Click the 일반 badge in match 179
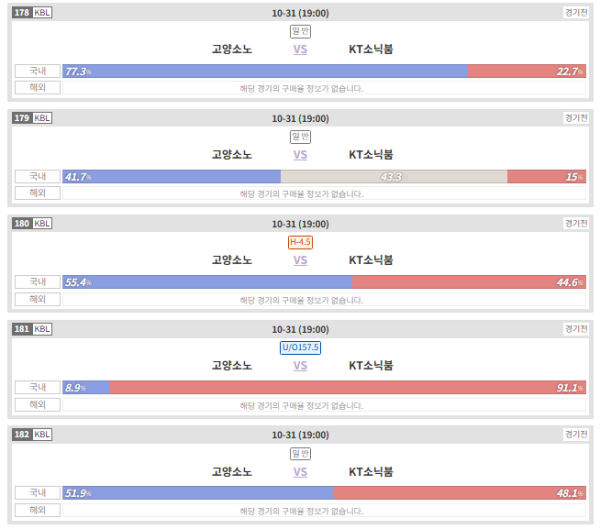The width and height of the screenshot is (600, 529). click(300, 137)
